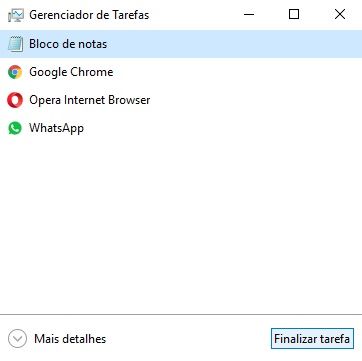Viewport: 362px width, 361px height.
Task: Select the Bloco de notas task name
Action: pyautogui.click(x=68, y=44)
